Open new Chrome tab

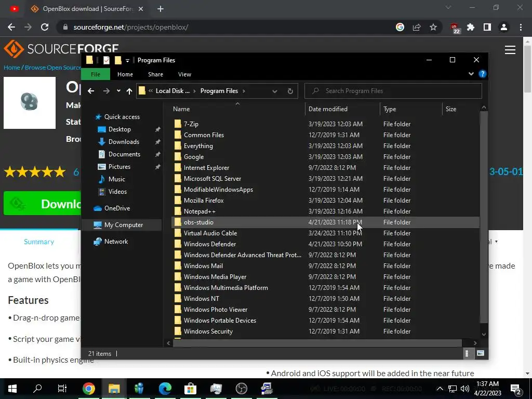161,9
